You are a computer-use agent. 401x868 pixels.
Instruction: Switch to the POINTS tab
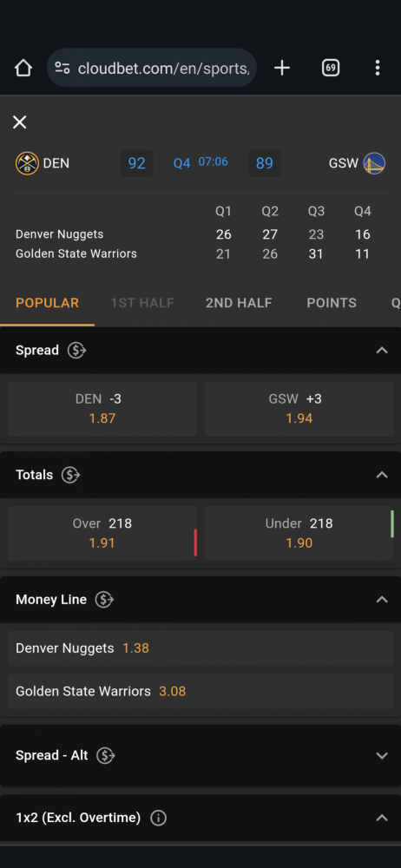coord(332,303)
